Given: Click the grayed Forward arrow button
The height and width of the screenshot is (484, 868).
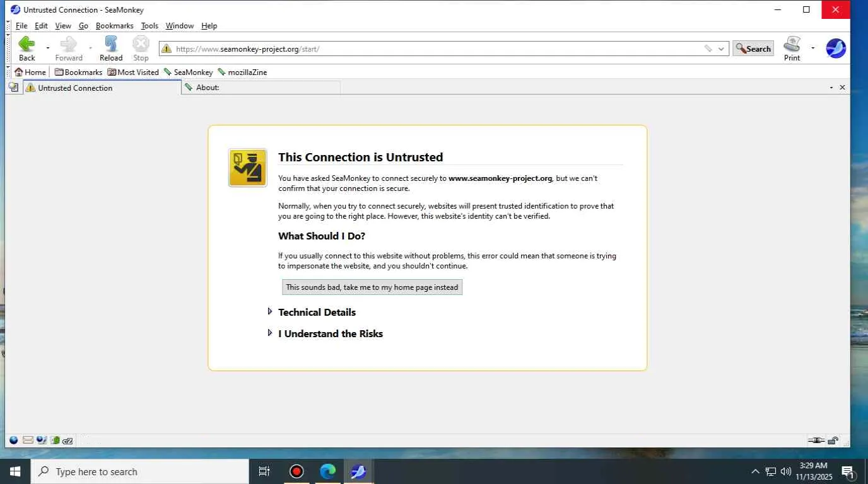Looking at the screenshot, I should pos(69,48).
